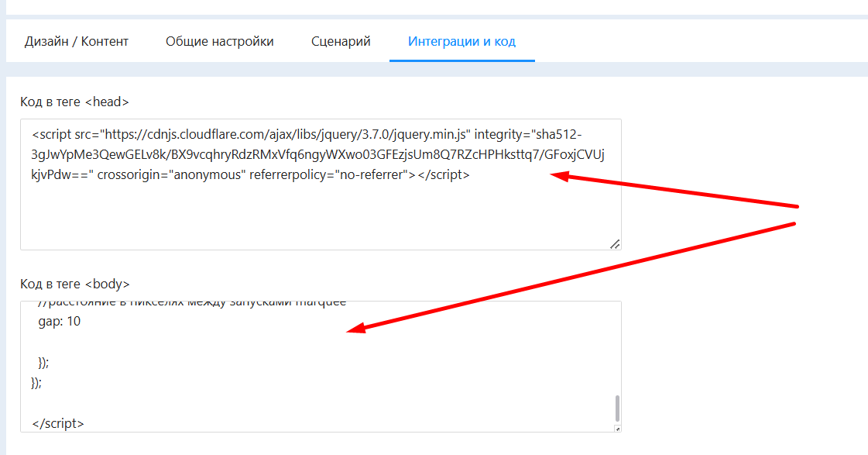868x455 pixels.
Task: Grab the head textarea resize handle
Action: click(x=615, y=244)
